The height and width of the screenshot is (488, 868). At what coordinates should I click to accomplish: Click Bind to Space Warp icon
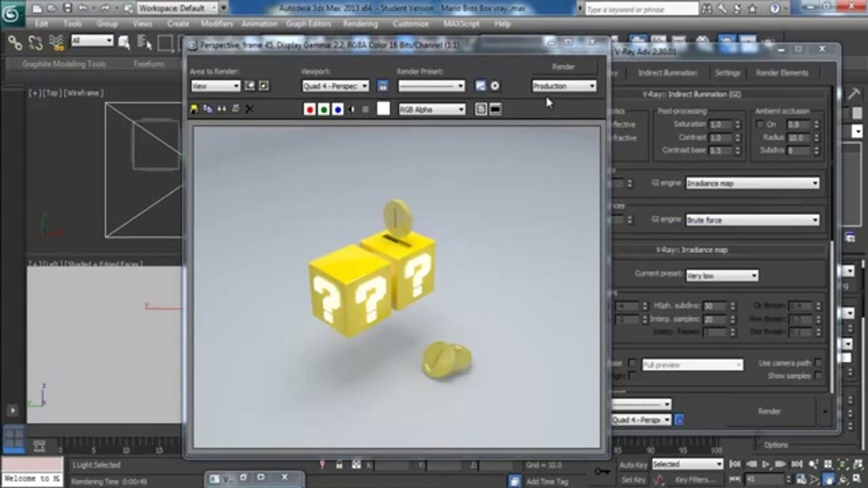56,42
